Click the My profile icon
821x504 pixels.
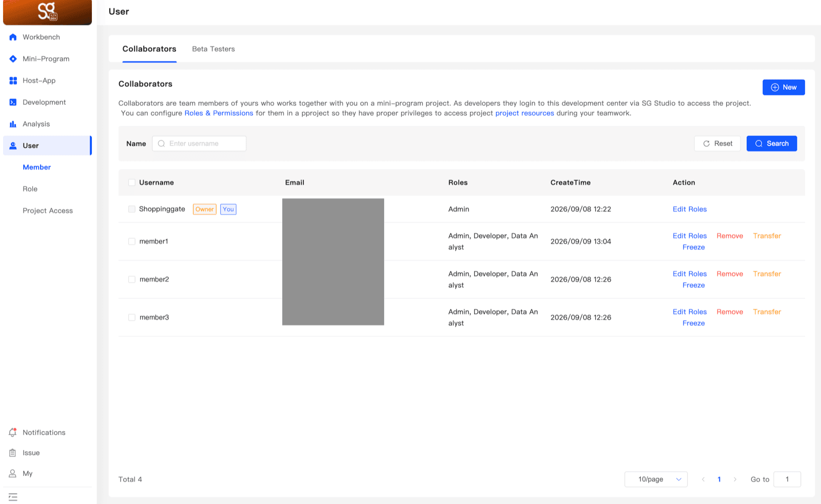point(13,473)
